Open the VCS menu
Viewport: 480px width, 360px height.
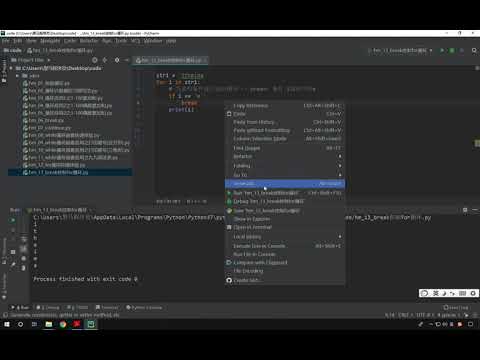[135, 41]
